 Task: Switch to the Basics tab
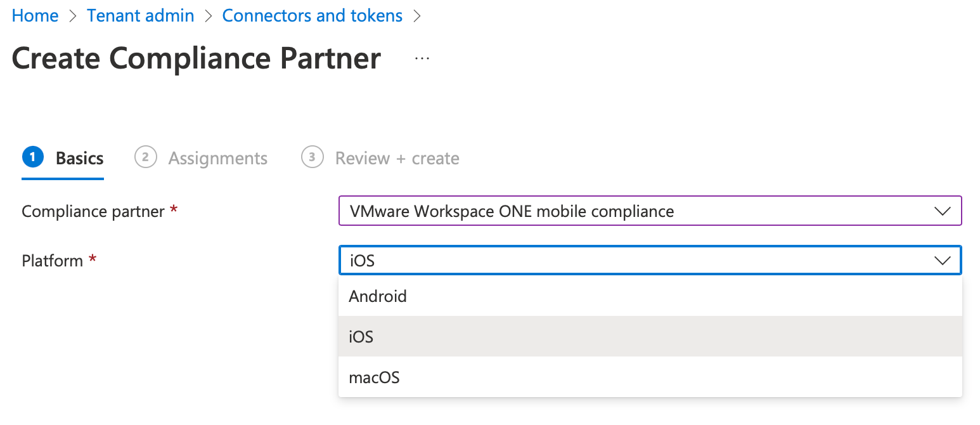point(79,158)
